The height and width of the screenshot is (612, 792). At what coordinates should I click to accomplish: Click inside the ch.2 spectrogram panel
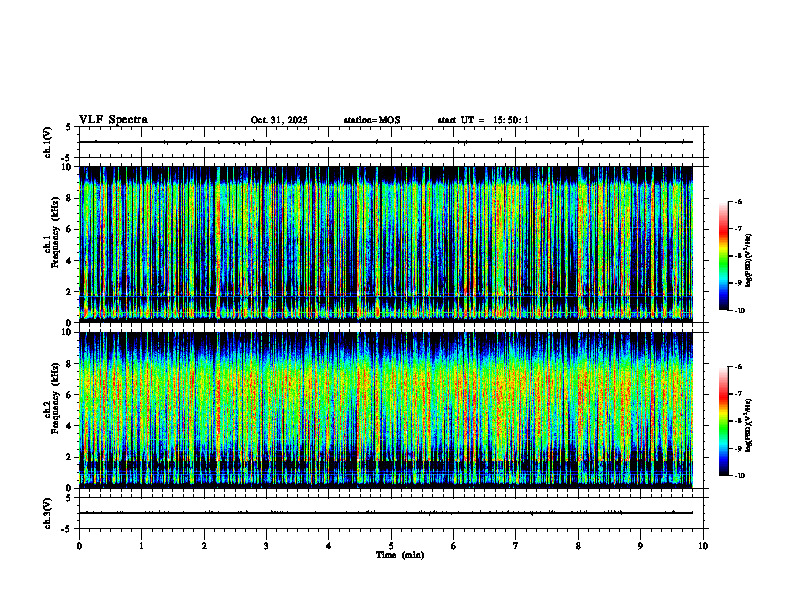click(x=386, y=410)
